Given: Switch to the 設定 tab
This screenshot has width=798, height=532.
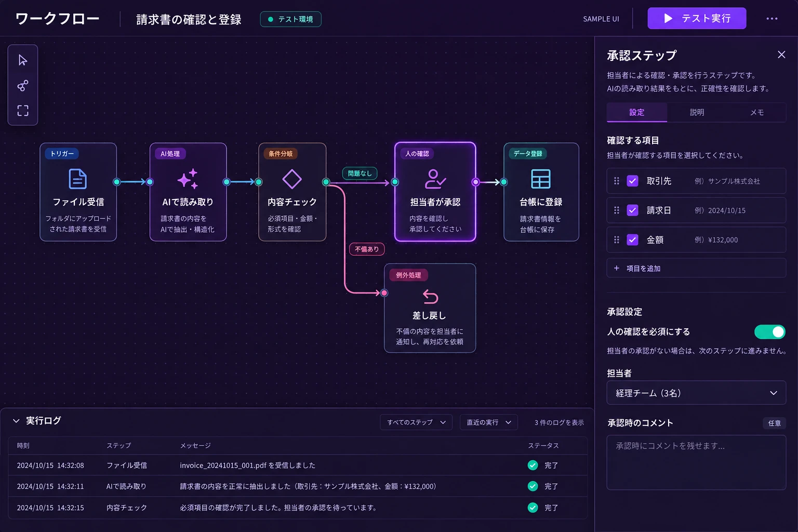Looking at the screenshot, I should pos(637,112).
